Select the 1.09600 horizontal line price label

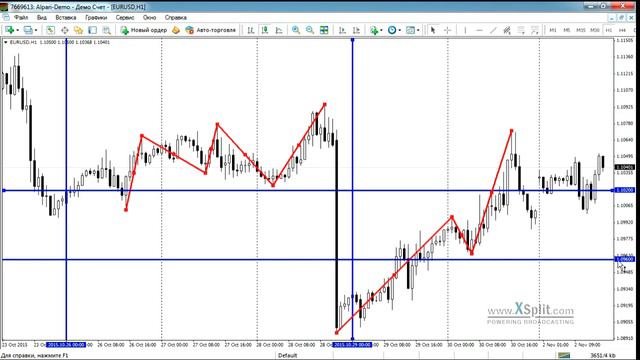[x=624, y=259]
